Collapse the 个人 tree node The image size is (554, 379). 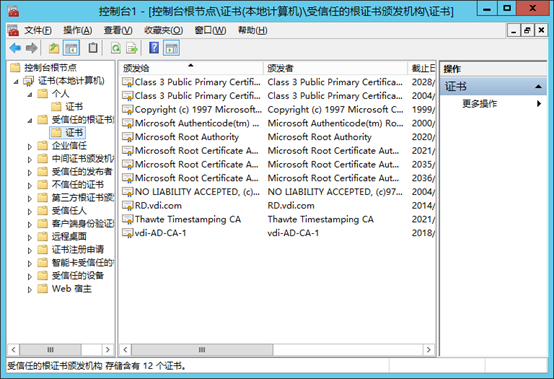[x=30, y=95]
